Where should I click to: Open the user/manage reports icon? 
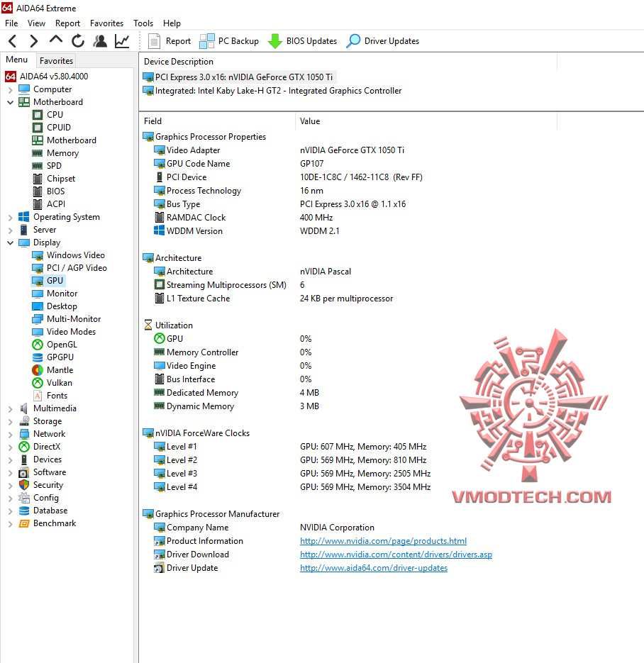click(x=100, y=41)
